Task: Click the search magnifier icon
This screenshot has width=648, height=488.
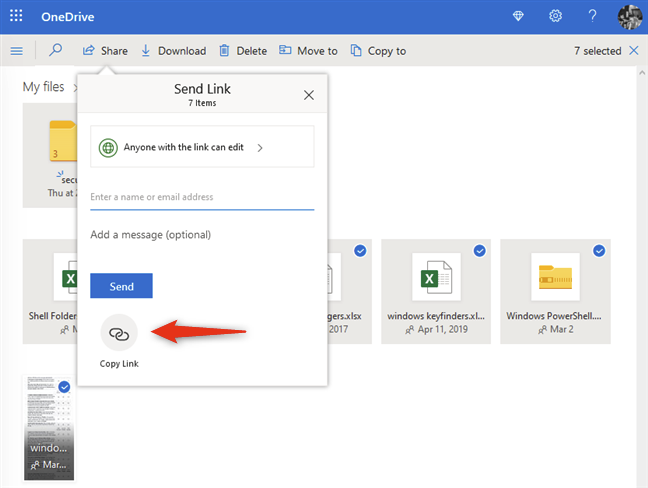Action: tap(55, 50)
